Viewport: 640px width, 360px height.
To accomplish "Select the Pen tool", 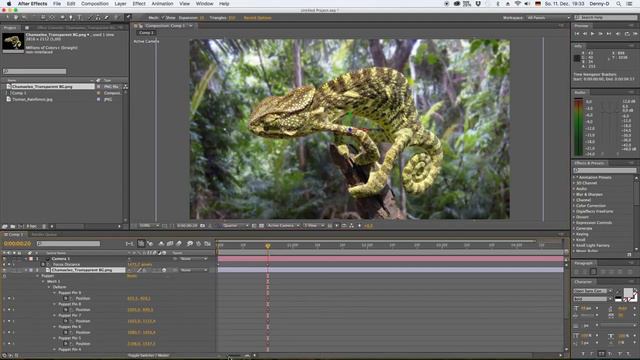I will tap(71, 18).
